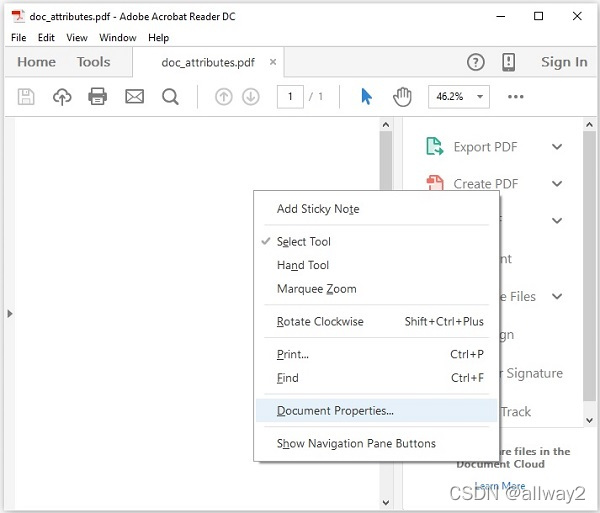The height and width of the screenshot is (513, 600).
Task: Click the Save file toolbar icon
Action: (26, 96)
